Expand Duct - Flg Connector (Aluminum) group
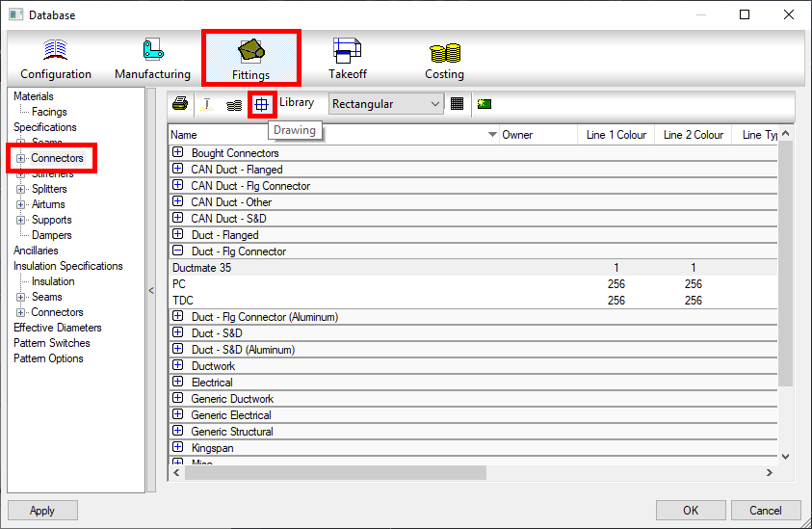Image resolution: width=812 pixels, height=529 pixels. click(177, 315)
